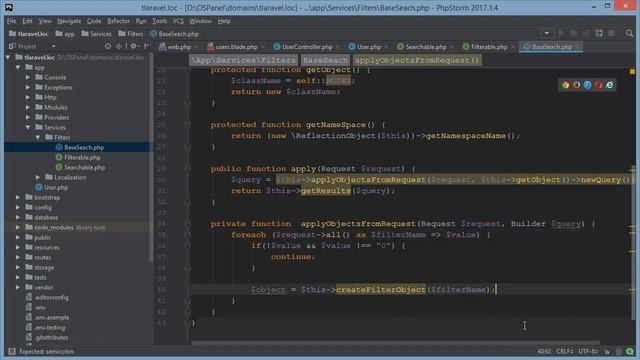Click \App\Services\Filters structure breadcrumb
This screenshot has width=640, height=360.
coord(244,60)
